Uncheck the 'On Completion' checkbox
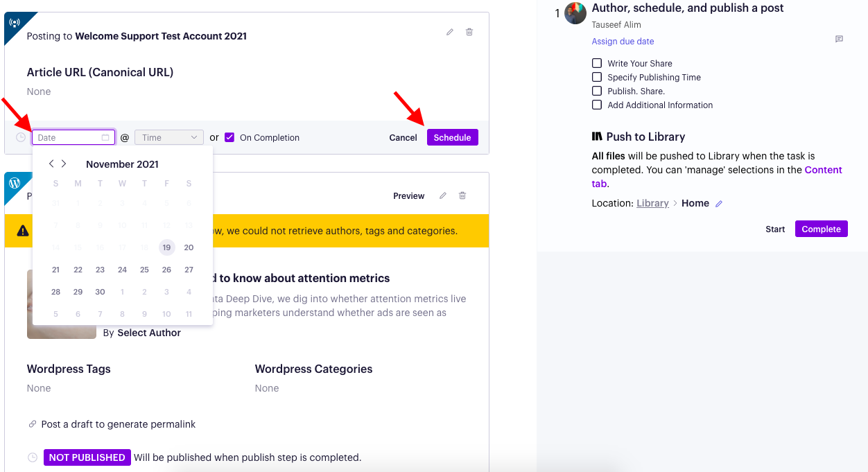Viewport: 868px width, 472px height. click(x=229, y=137)
